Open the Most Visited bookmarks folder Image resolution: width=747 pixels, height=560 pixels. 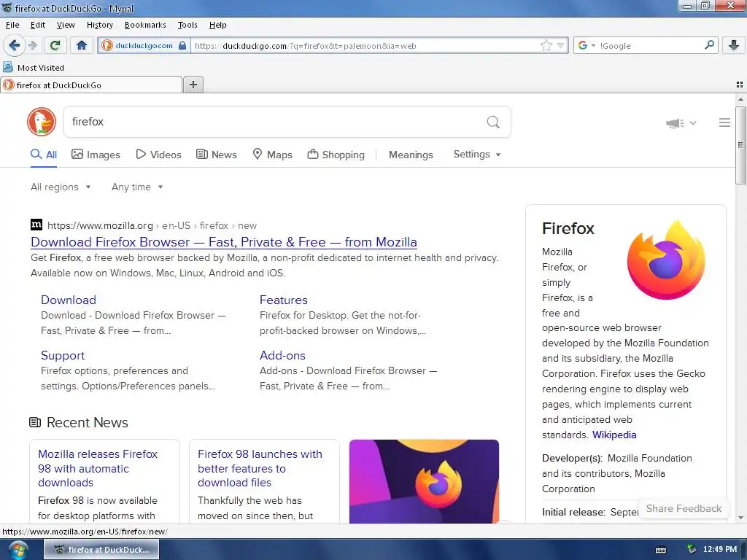(34, 68)
